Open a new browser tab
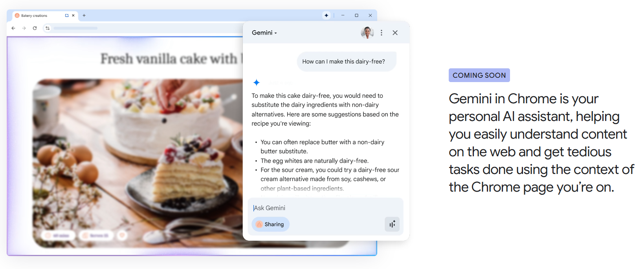 coord(84,16)
